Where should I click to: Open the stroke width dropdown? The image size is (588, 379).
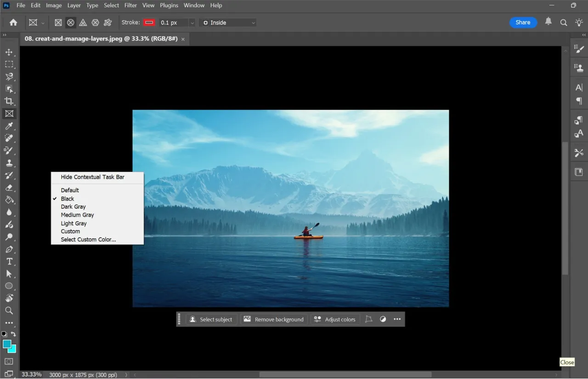[192, 22]
